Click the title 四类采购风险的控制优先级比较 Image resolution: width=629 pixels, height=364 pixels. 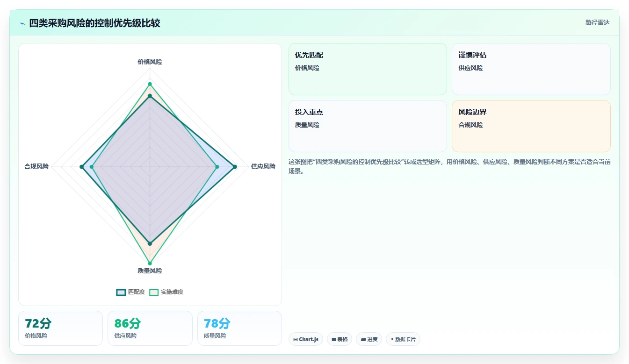[x=94, y=23]
